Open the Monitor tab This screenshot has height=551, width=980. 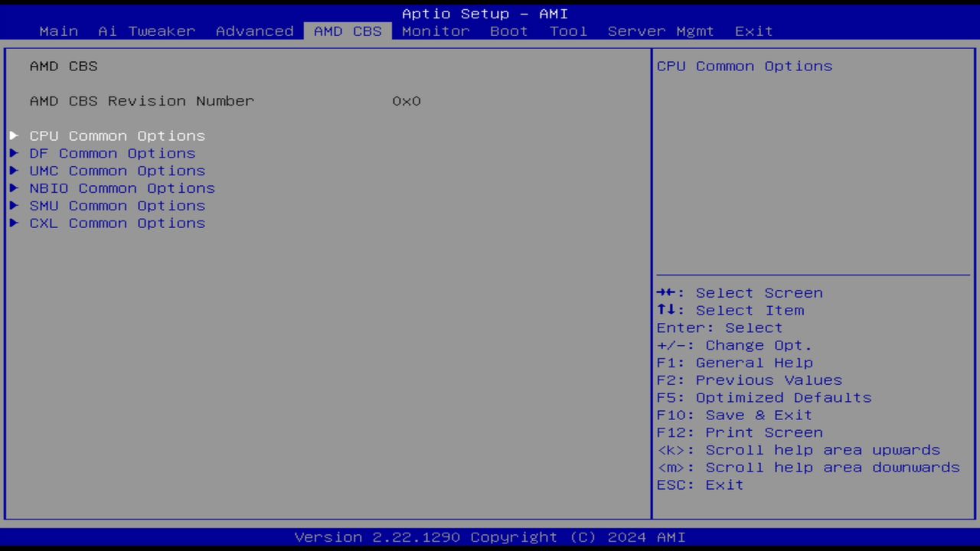pos(436,31)
